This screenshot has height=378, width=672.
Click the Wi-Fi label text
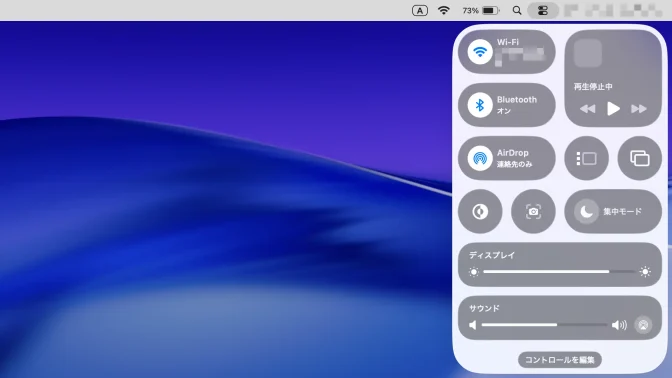coord(507,42)
